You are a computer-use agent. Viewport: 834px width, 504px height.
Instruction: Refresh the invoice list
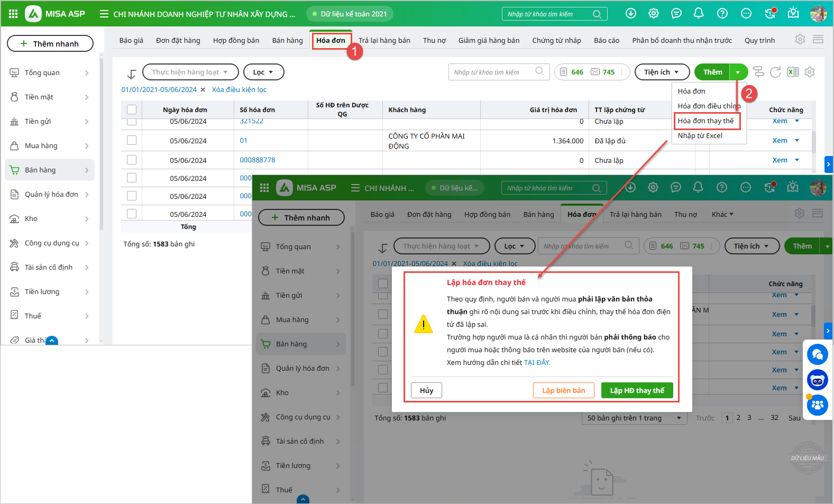point(775,72)
